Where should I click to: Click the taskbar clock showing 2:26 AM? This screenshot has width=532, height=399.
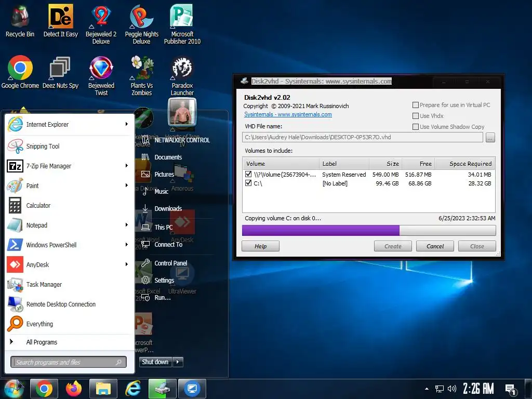pos(478,389)
